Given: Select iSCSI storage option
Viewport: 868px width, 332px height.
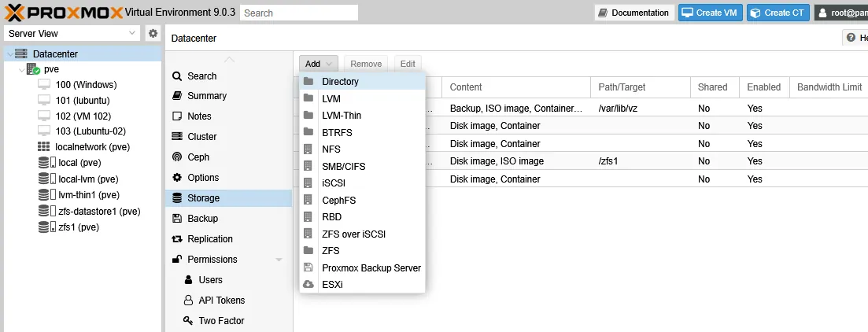Looking at the screenshot, I should (x=362, y=183).
